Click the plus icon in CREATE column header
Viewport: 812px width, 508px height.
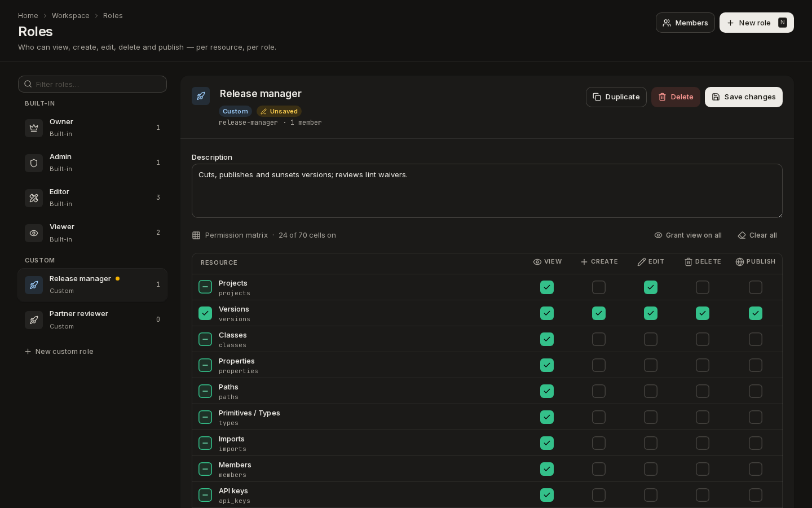tap(584, 262)
